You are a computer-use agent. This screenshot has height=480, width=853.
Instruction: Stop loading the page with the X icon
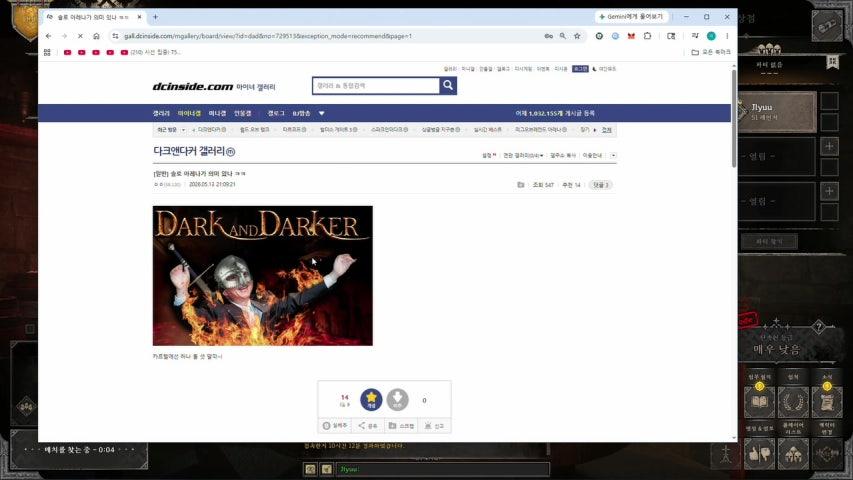click(x=80, y=36)
